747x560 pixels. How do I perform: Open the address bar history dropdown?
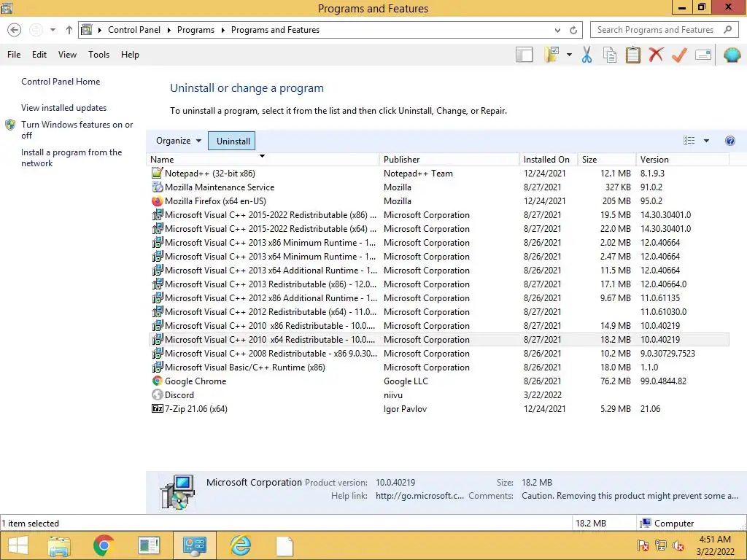[557, 30]
